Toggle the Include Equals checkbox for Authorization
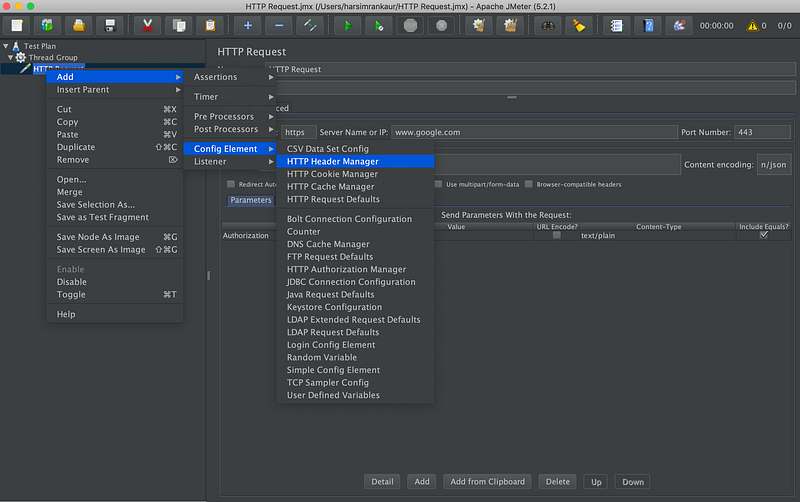This screenshot has height=502, width=800. (764, 236)
